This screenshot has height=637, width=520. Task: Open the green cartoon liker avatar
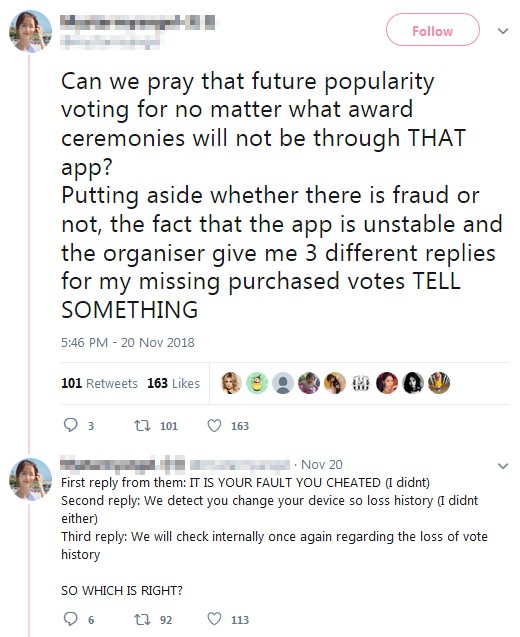tap(257, 383)
